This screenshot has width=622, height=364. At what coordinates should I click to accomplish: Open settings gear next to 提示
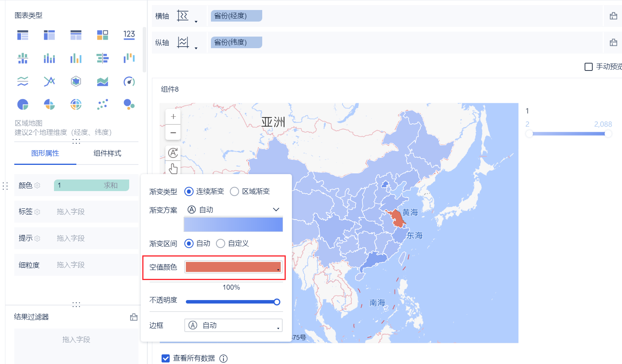point(37,238)
